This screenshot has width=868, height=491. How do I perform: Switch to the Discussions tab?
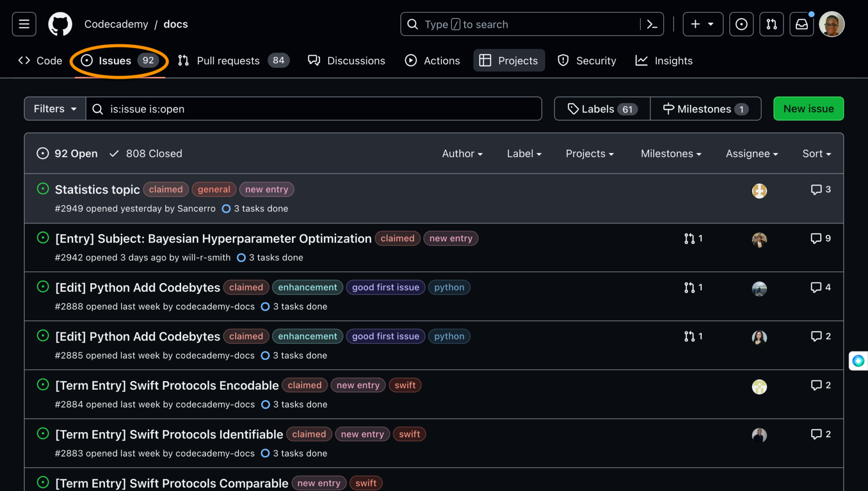coord(356,60)
